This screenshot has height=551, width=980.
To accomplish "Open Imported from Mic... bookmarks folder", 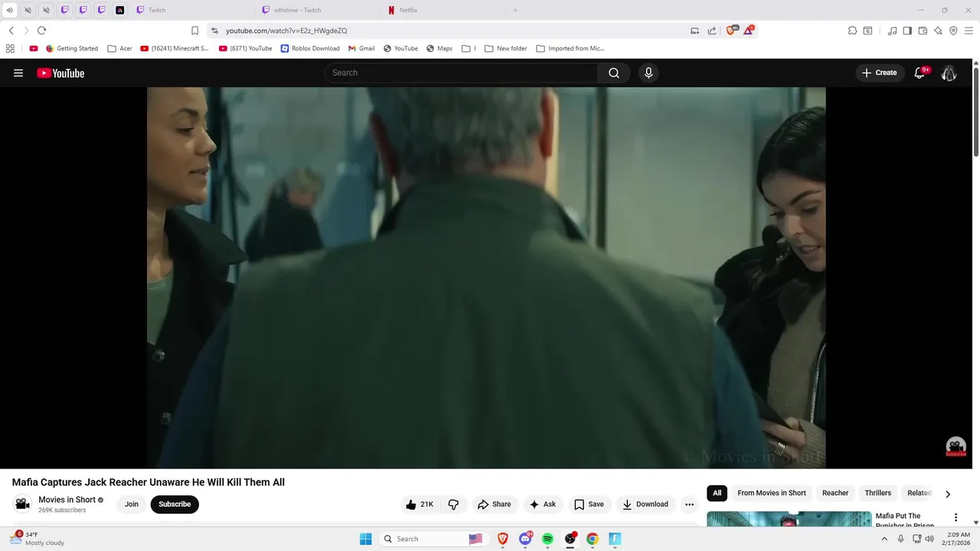I will (570, 48).
